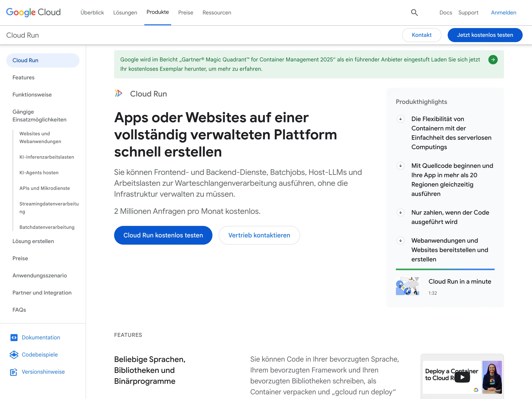Viewport: 532px width, 399px height.
Task: Click Vertrieb kontaktieren
Action: click(x=259, y=235)
